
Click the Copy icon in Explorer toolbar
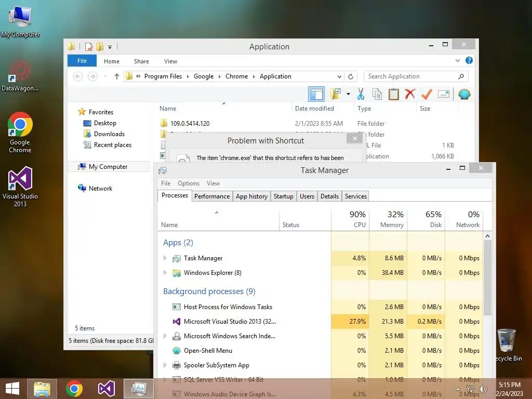(x=377, y=94)
